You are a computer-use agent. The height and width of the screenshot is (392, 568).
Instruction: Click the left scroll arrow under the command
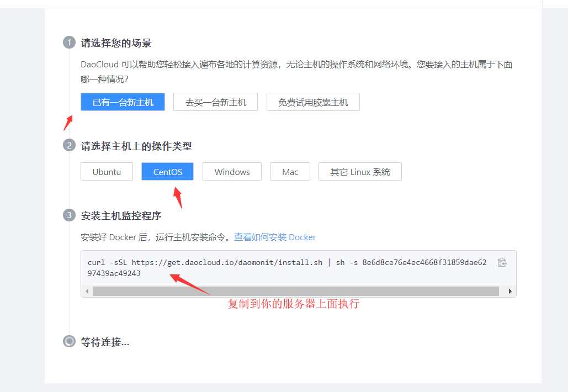click(87, 290)
